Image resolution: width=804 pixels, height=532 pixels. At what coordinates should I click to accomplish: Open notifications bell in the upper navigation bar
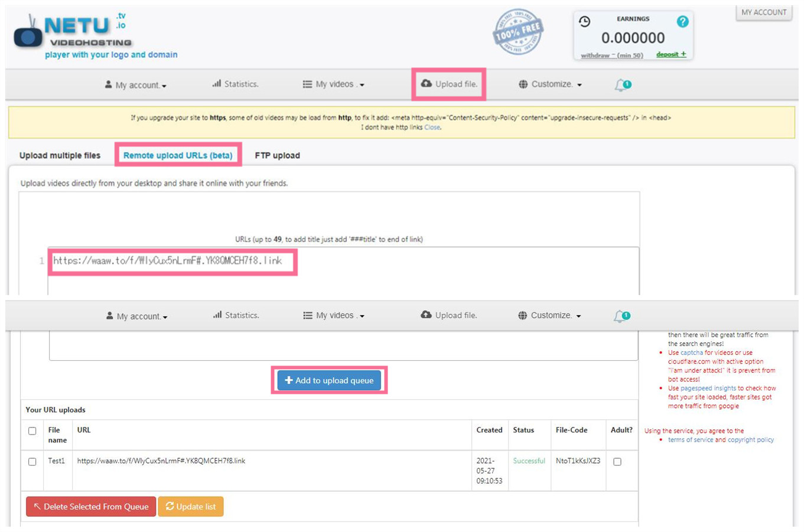click(x=622, y=85)
